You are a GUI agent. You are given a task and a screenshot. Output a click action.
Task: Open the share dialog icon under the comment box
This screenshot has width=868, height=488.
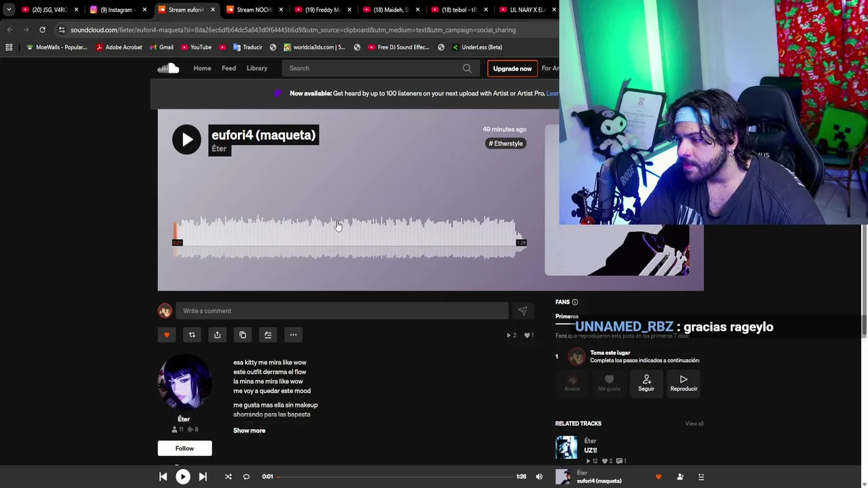[217, 335]
